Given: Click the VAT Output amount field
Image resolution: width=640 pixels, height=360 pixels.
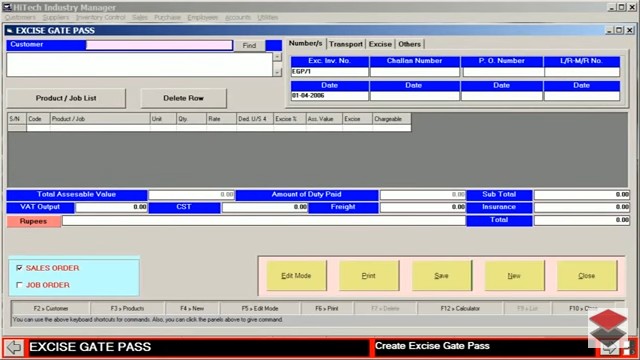Looking at the screenshot, I should click(111, 207).
